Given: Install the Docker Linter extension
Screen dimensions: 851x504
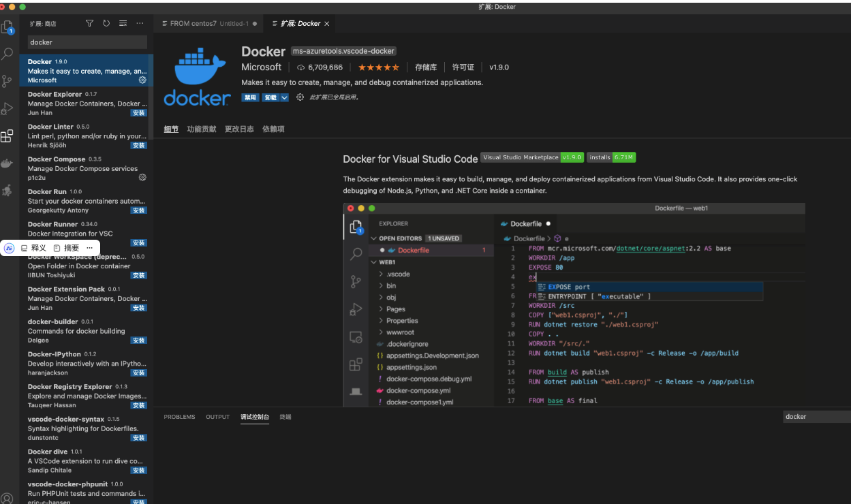Looking at the screenshot, I should 138,145.
